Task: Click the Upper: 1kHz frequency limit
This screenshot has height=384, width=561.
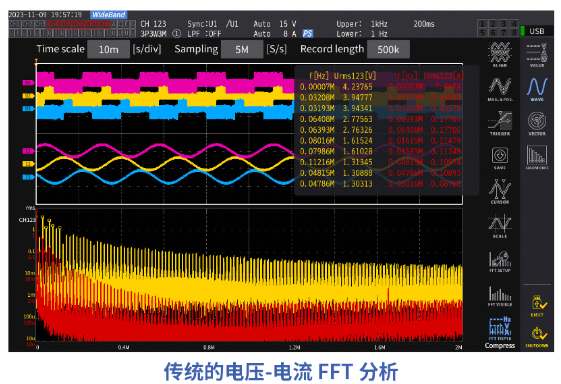Action: [362, 24]
